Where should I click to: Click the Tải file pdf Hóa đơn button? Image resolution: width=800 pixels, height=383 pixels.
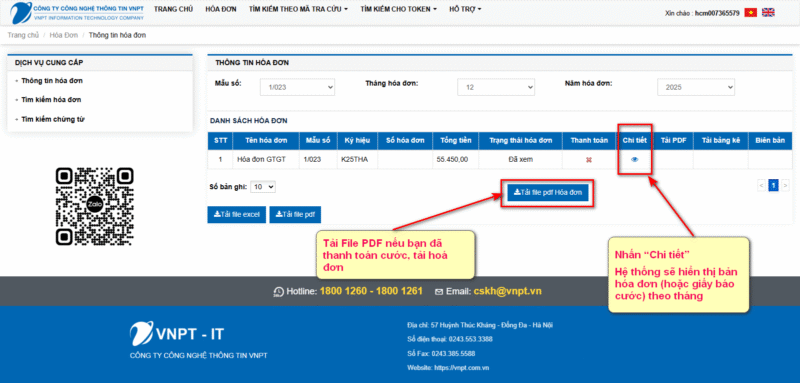tap(548, 193)
